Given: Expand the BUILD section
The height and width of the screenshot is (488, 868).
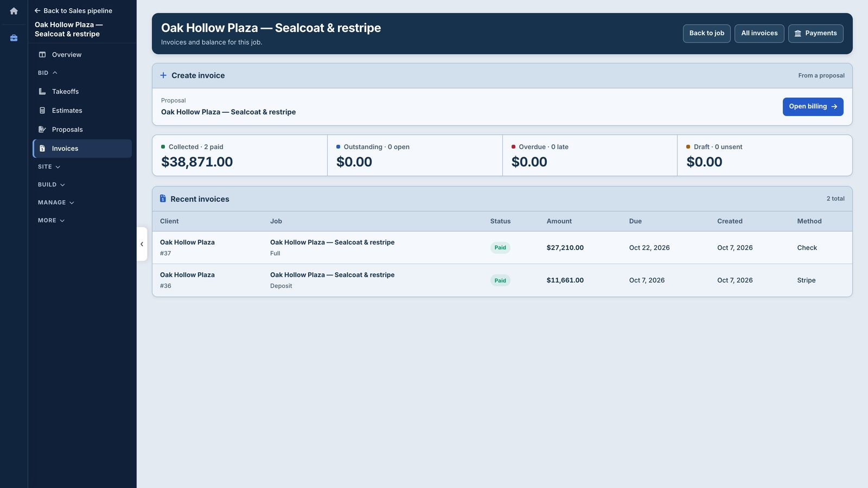Looking at the screenshot, I should 52,185.
